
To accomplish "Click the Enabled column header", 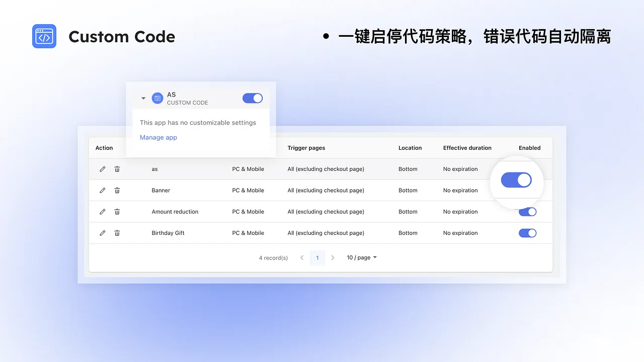I will coord(530,148).
